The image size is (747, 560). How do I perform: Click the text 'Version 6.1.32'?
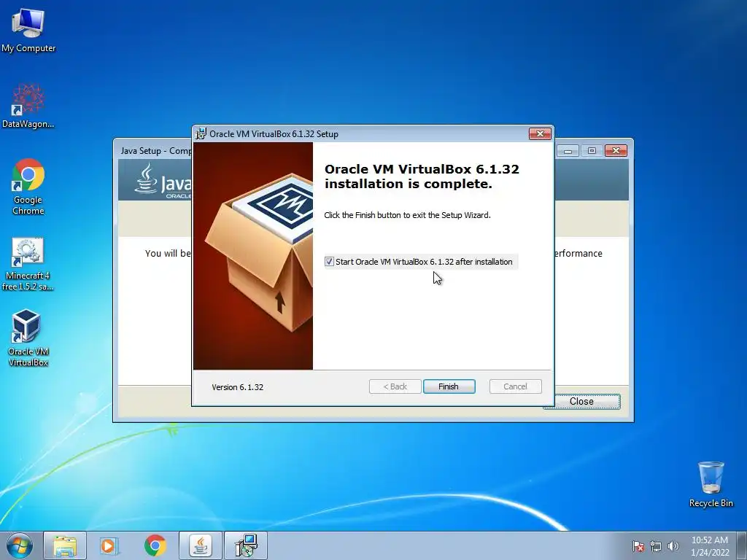click(238, 387)
